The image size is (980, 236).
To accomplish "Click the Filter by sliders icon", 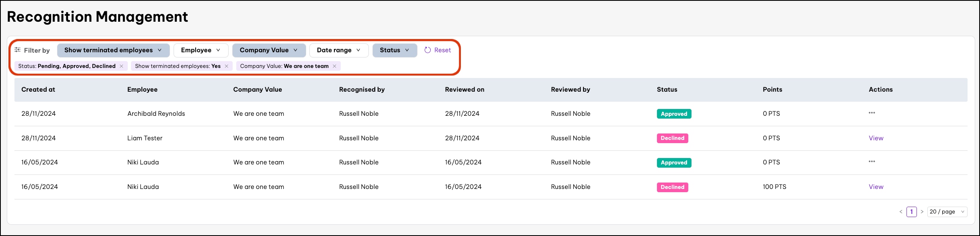I will point(18,50).
